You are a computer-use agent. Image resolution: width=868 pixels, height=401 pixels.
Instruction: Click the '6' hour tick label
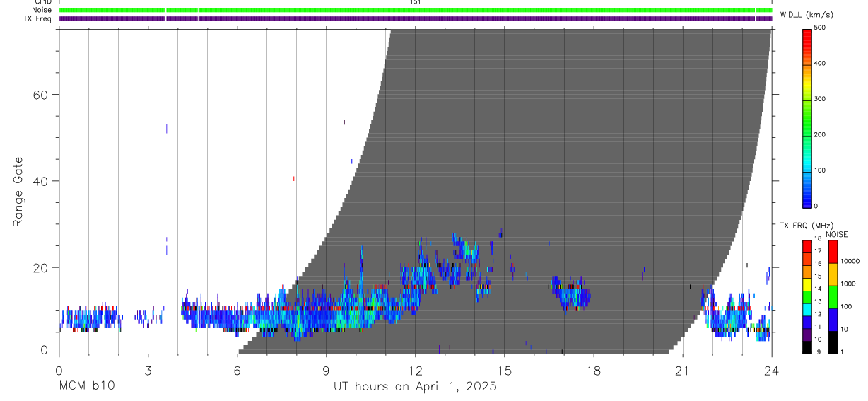click(x=237, y=370)
